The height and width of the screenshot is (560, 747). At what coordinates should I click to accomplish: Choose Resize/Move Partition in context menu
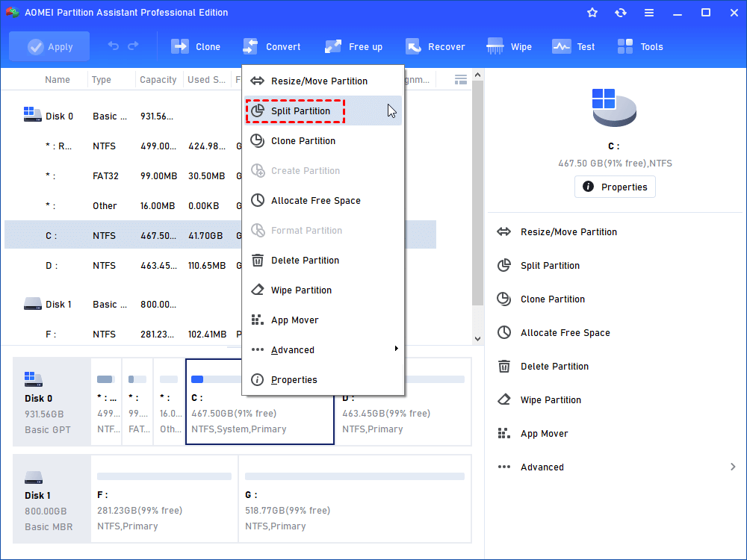[323, 81]
